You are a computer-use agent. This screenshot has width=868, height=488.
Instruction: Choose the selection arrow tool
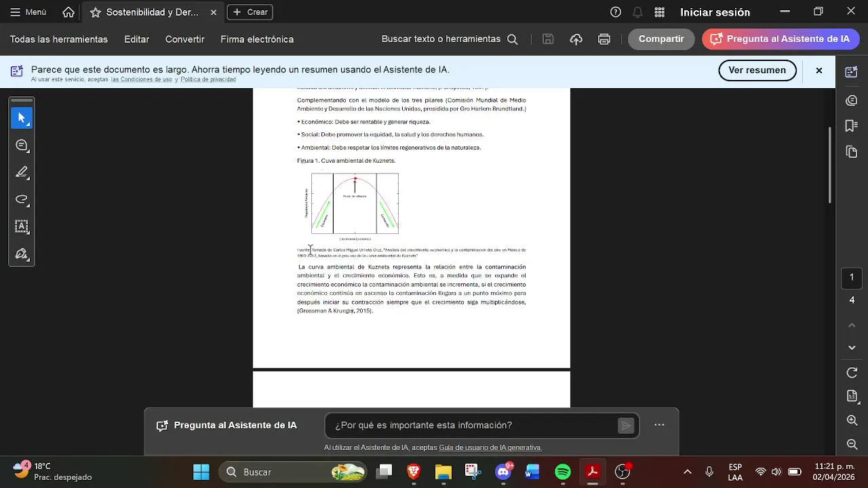(22, 118)
